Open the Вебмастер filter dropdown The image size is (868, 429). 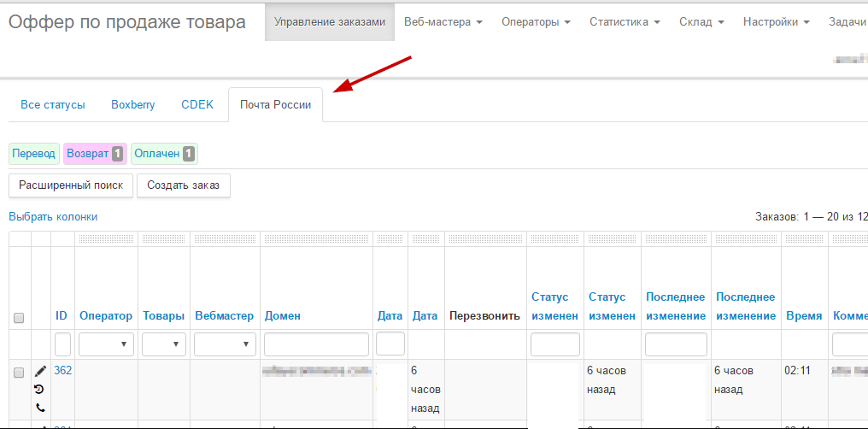[x=225, y=344]
